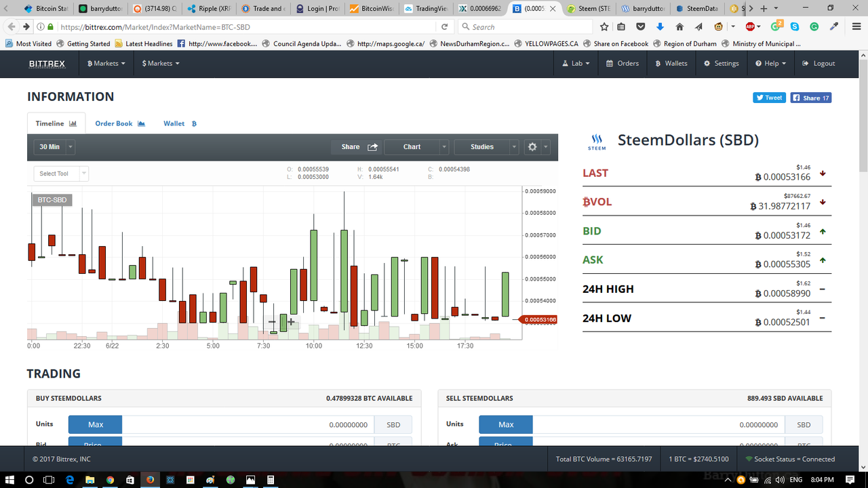868x488 pixels.
Task: Log out of Bittrex
Action: point(818,64)
